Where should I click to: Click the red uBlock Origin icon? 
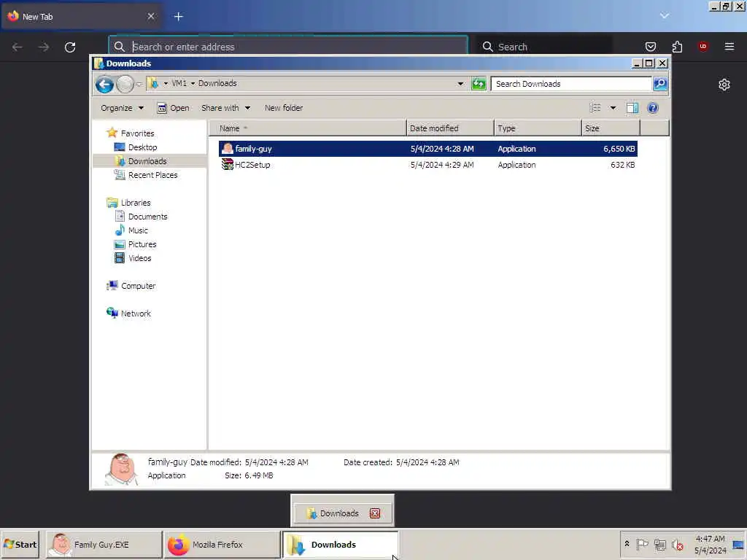[703, 46]
